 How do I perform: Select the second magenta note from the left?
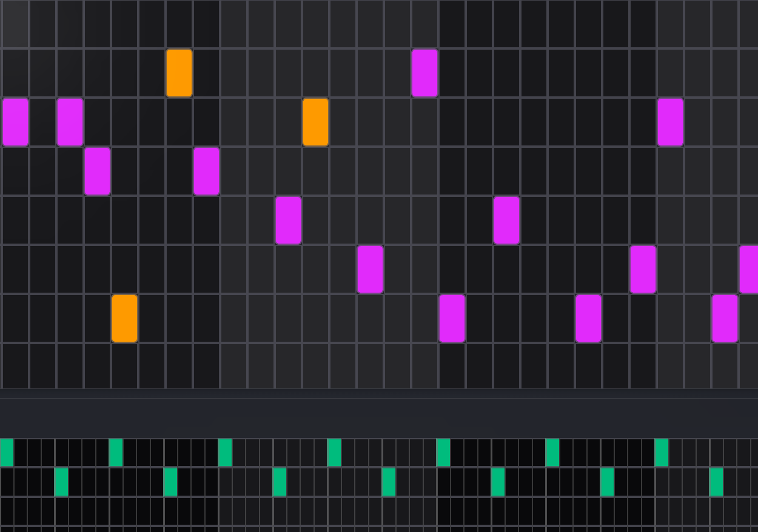click(69, 121)
